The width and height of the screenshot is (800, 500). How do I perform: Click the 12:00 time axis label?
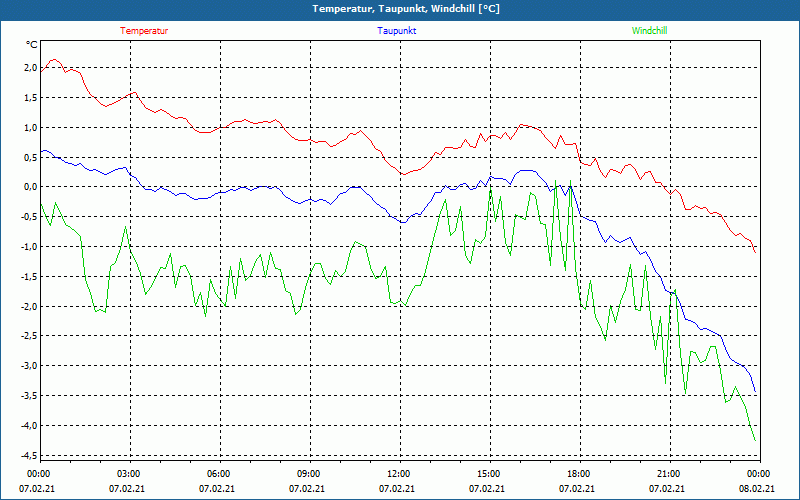[x=399, y=474]
